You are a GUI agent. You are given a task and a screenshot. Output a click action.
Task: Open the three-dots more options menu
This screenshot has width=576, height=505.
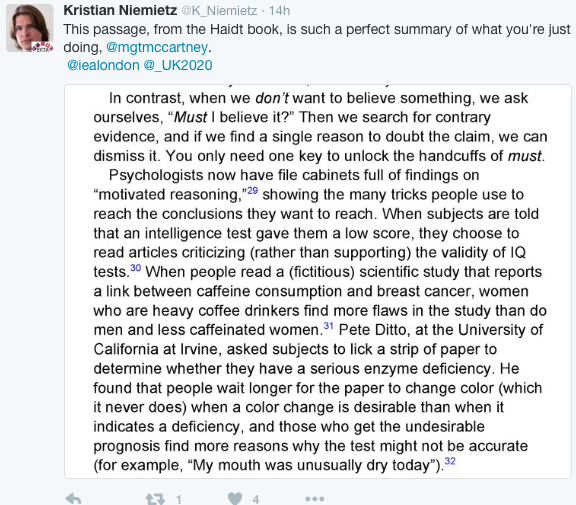pyautogui.click(x=315, y=499)
